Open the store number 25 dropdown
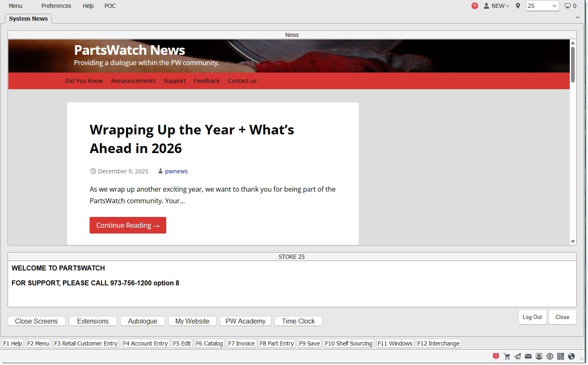The image size is (588, 365). (x=542, y=6)
